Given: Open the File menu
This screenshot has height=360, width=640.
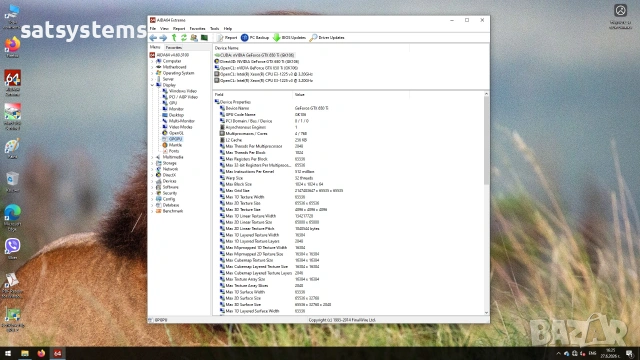Looking at the screenshot, I should [x=153, y=29].
